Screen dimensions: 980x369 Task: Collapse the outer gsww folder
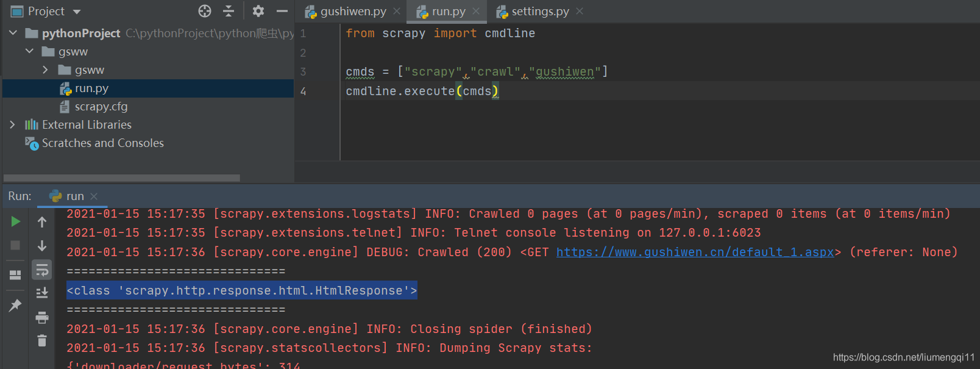click(x=29, y=51)
